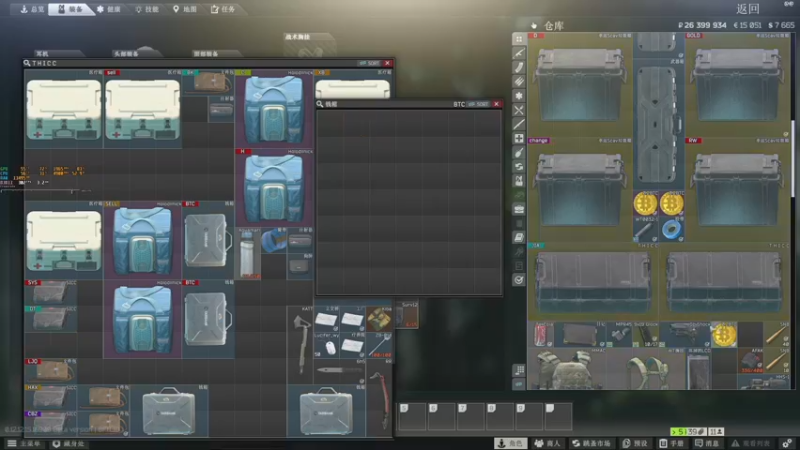Select the 装备 gear tab

click(70, 9)
